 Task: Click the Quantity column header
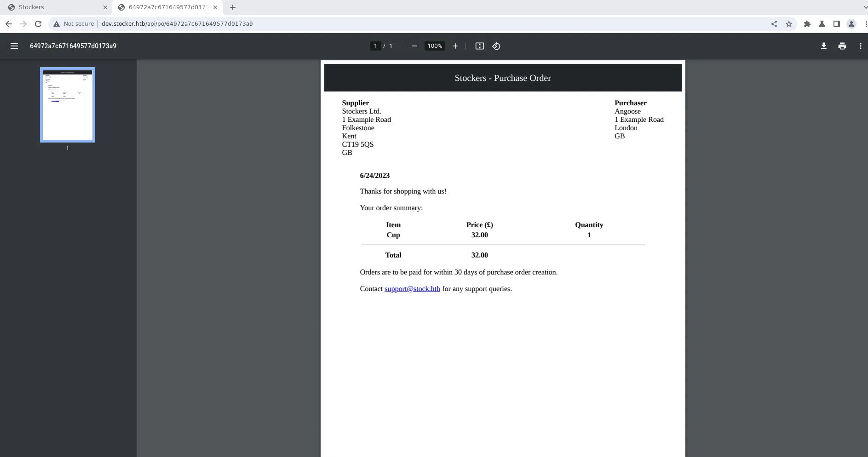589,225
